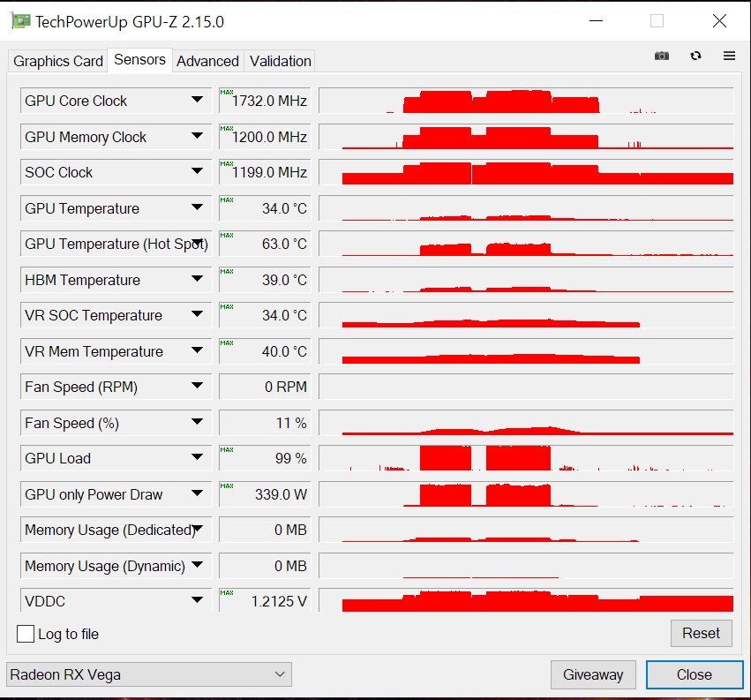751x700 pixels.
Task: Click the 99 % GPU load value
Action: (265, 458)
